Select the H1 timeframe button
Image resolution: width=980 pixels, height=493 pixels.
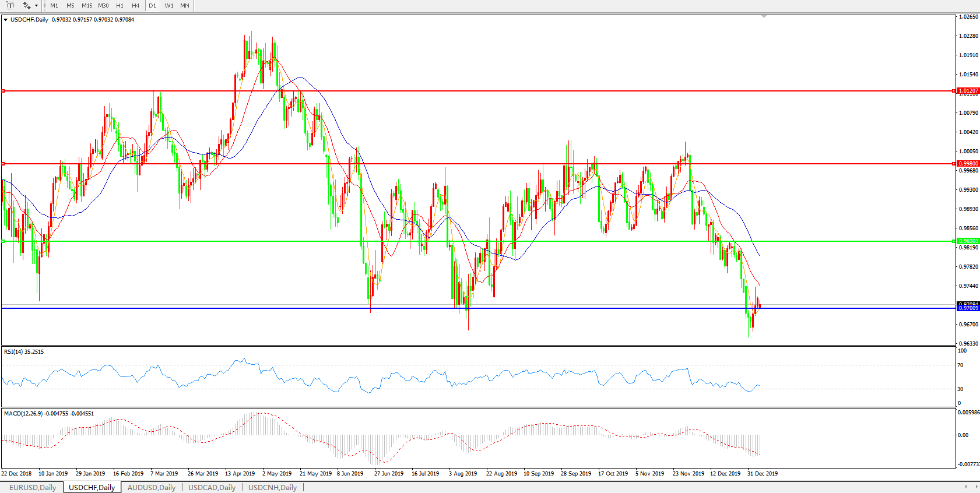(120, 6)
